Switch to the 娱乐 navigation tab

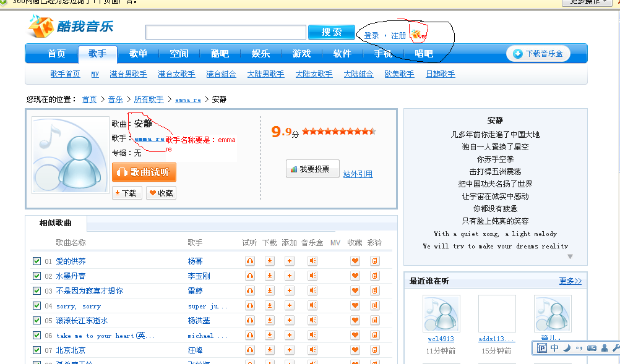pyautogui.click(x=260, y=54)
